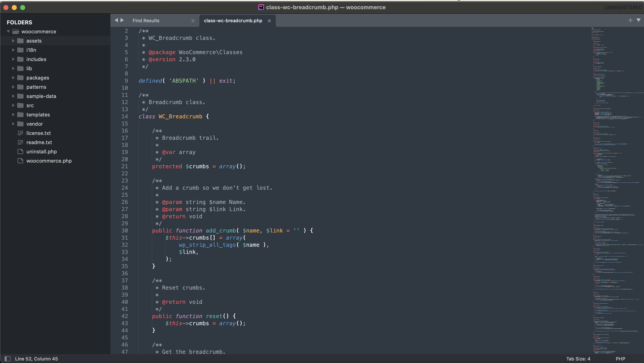This screenshot has height=363, width=644.
Task: Change syntax via PHP status item
Action: [620, 359]
